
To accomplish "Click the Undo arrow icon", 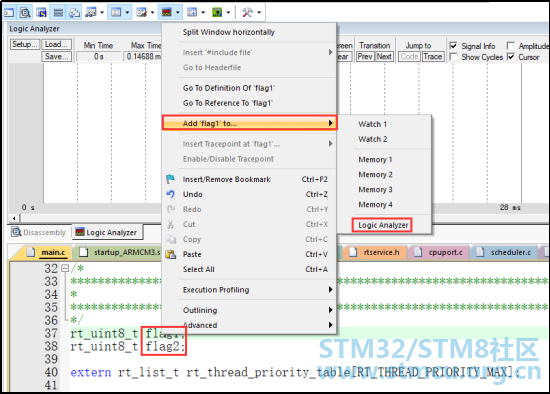I will point(170,194).
